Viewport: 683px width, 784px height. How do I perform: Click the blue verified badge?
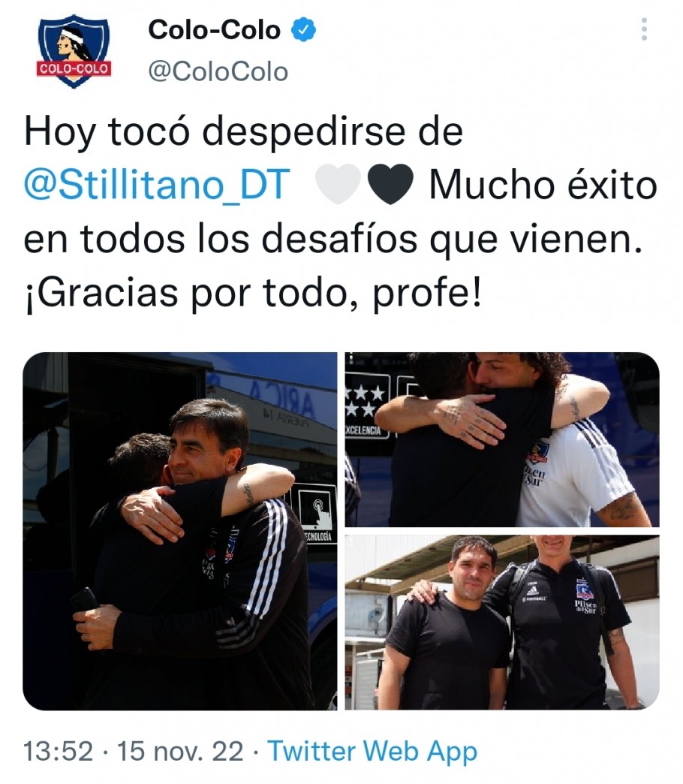pyautogui.click(x=303, y=29)
